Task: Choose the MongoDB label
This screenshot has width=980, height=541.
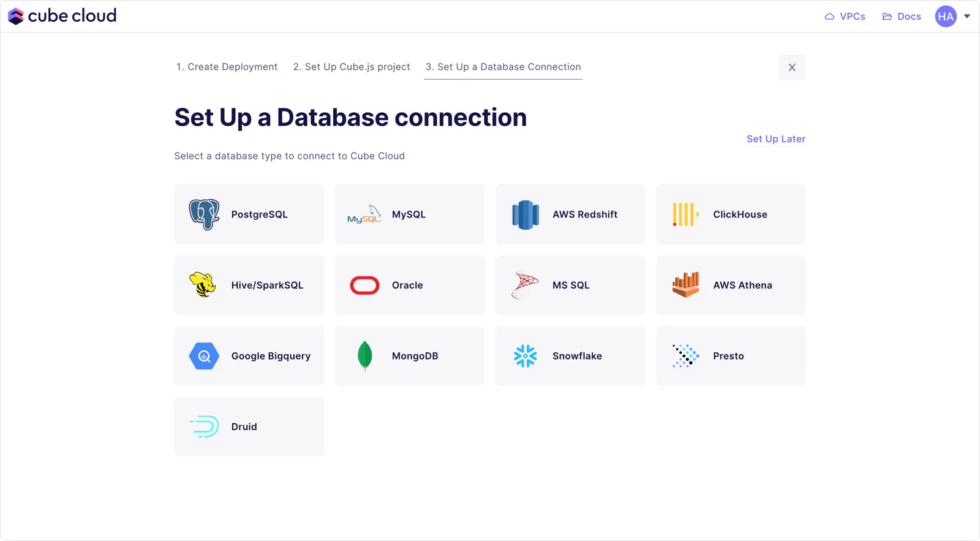Action: click(415, 356)
